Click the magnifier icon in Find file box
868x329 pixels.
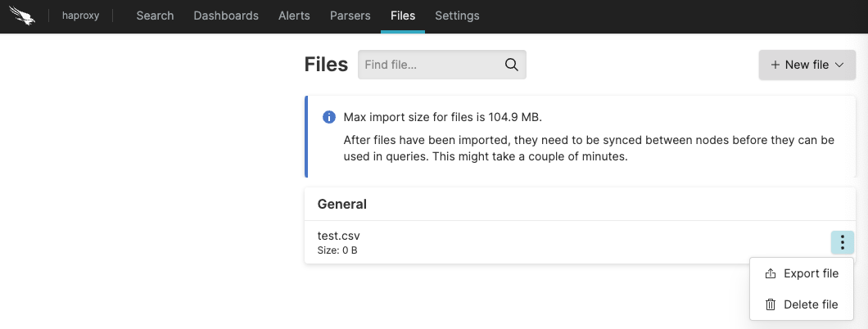point(512,65)
